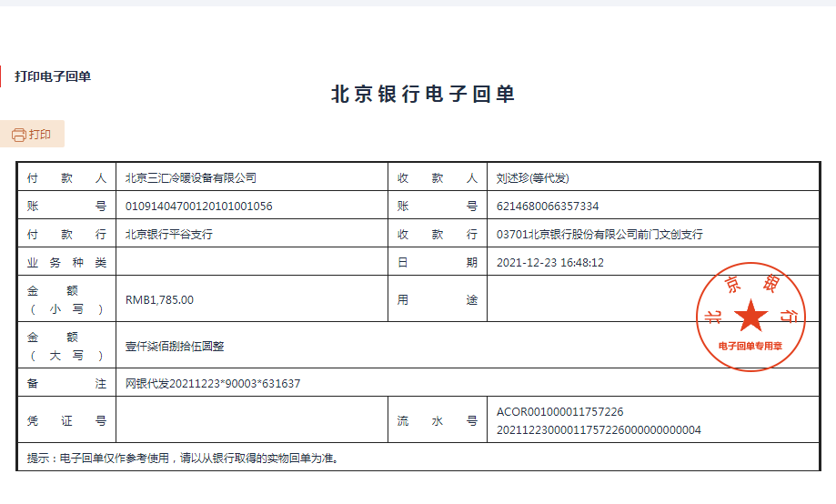Select payer name 北京三汇冷暖设备有限公司
This screenshot has width=836, height=504.
click(191, 178)
